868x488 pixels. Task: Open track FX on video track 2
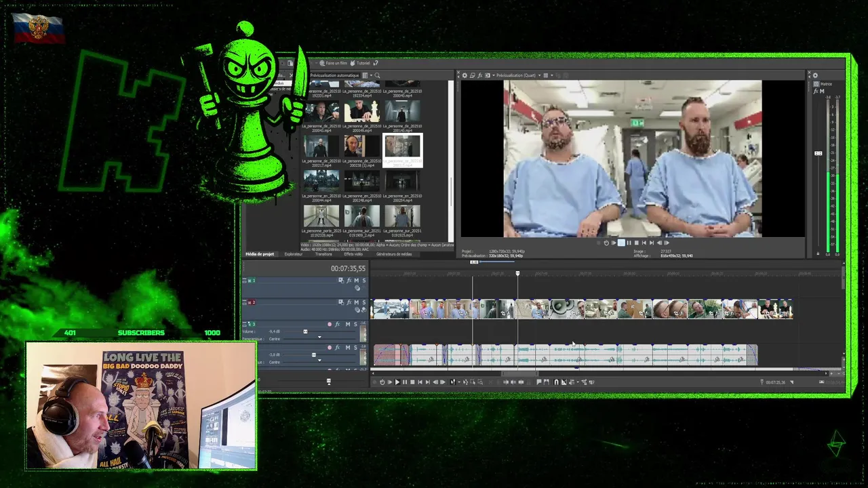[x=349, y=302]
